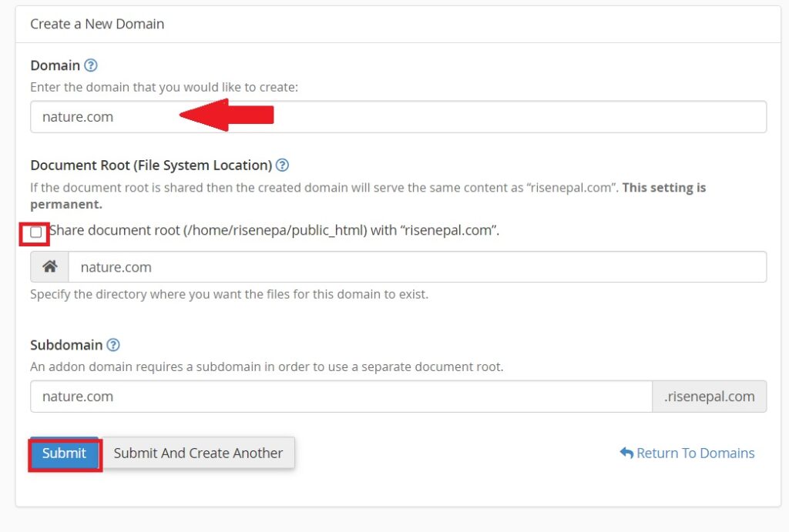Focus the document root directory field
The image size is (789, 532).
[417, 267]
